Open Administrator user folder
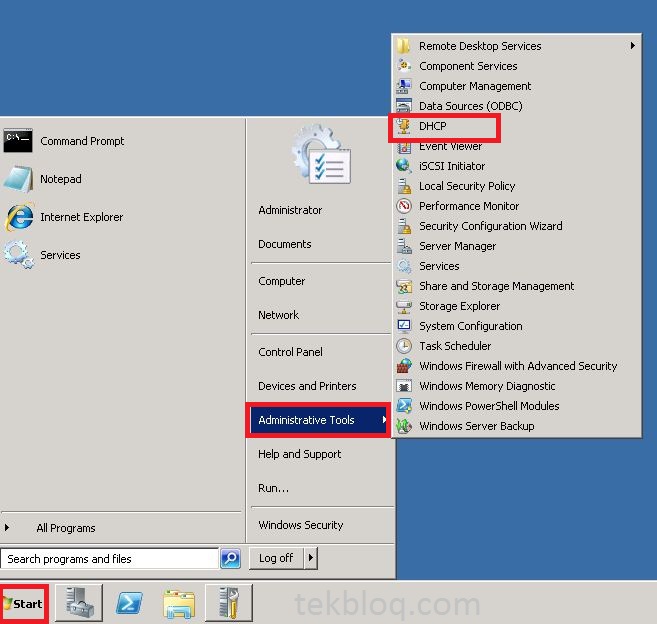This screenshot has width=657, height=624. [290, 210]
